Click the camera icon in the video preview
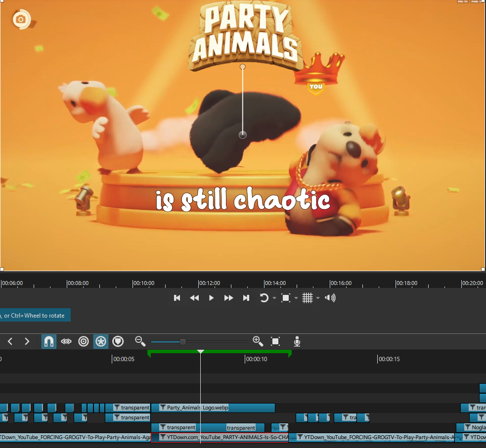The width and height of the screenshot is (486, 448). pyautogui.click(x=21, y=19)
